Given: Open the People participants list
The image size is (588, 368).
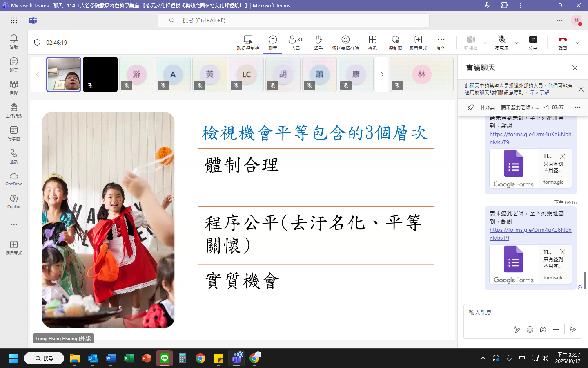Looking at the screenshot, I should [x=296, y=42].
